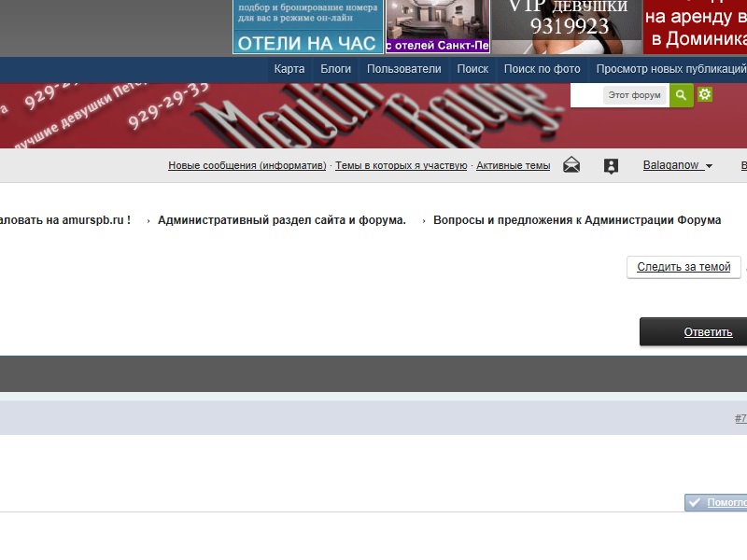Open the Пользователи menu item
747x560 pixels.
pos(403,69)
